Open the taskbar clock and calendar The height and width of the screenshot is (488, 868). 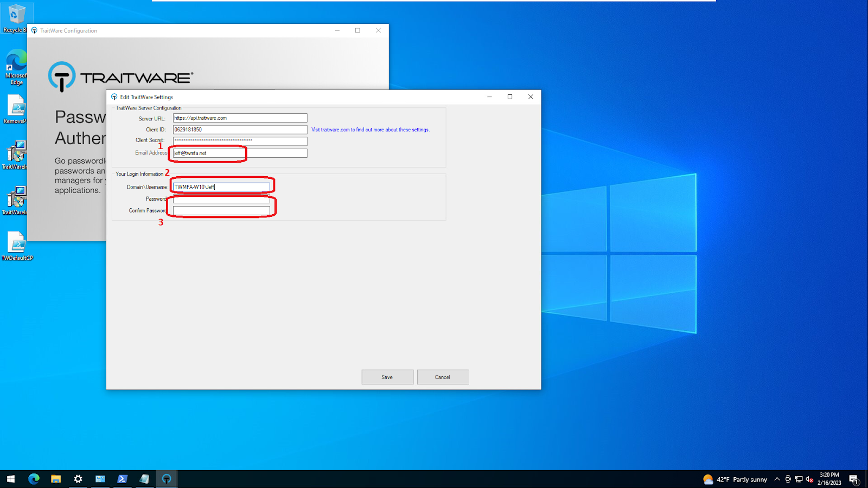829,479
